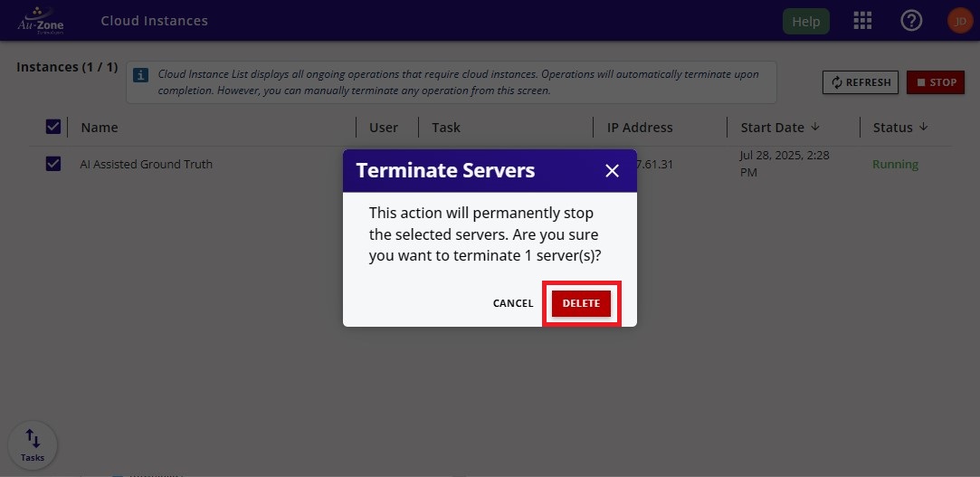Click the Name column header
Viewport: 980px width, 477px height.
(x=100, y=128)
